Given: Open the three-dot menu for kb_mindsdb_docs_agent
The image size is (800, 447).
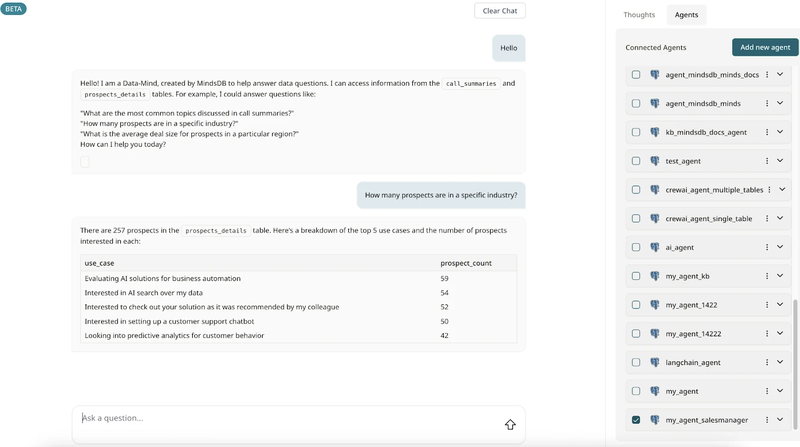Looking at the screenshot, I should tap(768, 132).
